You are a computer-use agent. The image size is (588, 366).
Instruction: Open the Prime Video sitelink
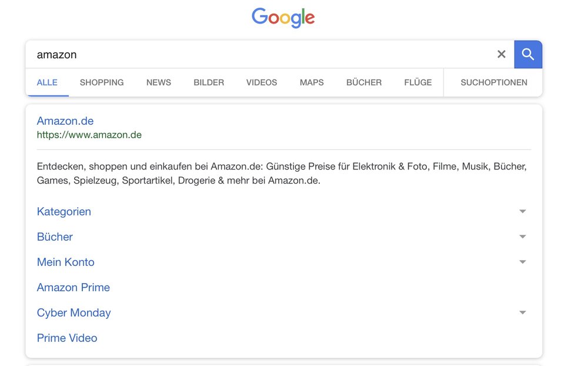pos(67,338)
